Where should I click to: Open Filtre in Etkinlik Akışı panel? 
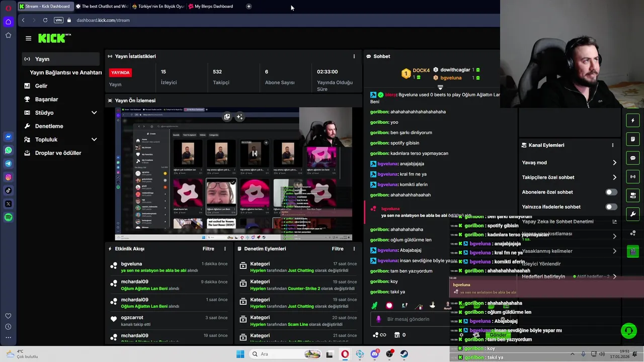208,249
